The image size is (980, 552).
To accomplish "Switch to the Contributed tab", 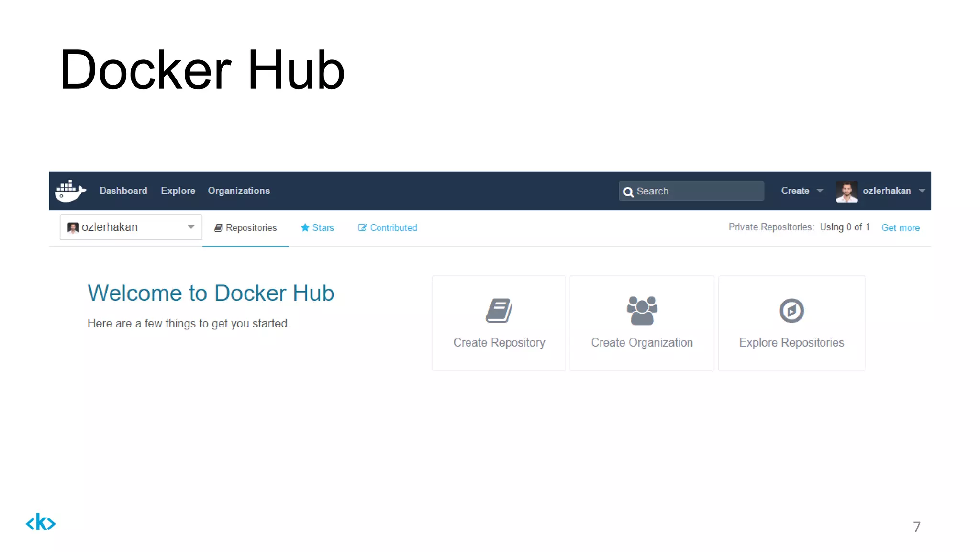I will [388, 228].
